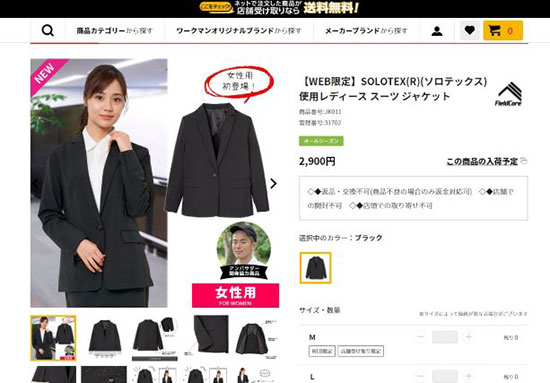Click the 店舗受け取り限定 badge under size M
Image resolution: width=550 pixels, height=383 pixels.
tap(361, 351)
